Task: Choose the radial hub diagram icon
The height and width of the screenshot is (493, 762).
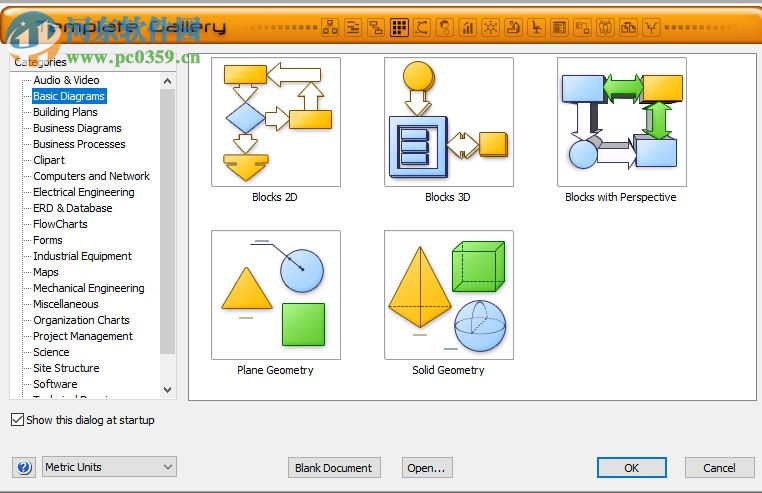Action: 490,28
